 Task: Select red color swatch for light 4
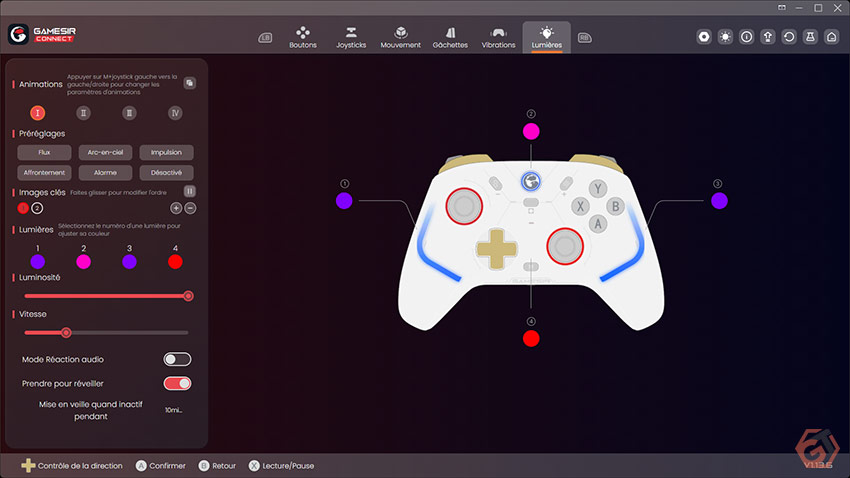(175, 262)
